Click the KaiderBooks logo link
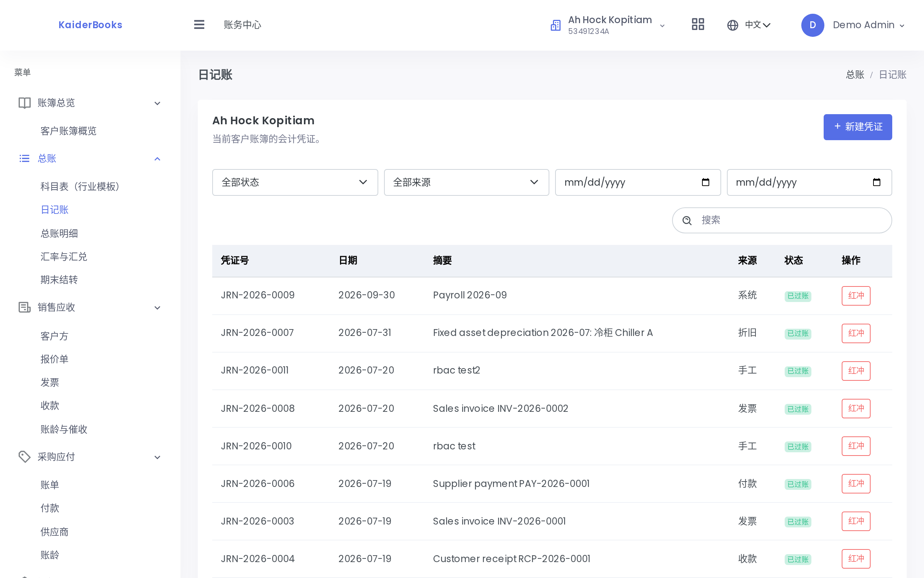Viewport: 924px width, 578px height. pyautogui.click(x=91, y=25)
